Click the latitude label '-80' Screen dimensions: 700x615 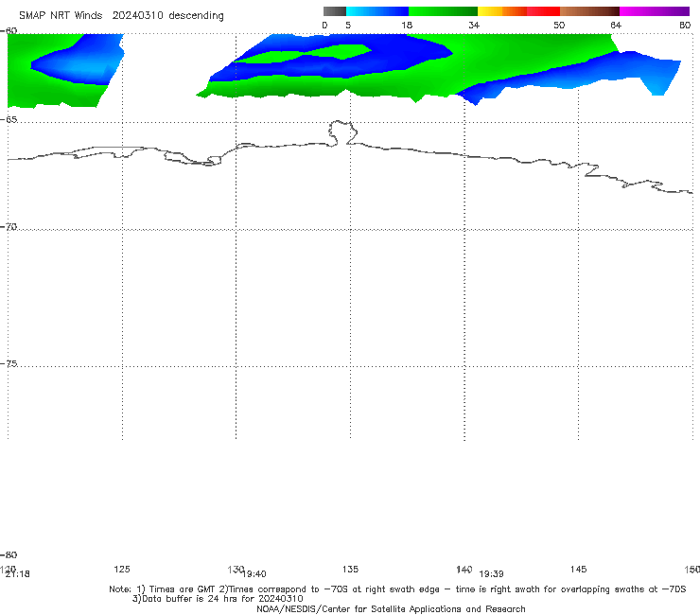pyautogui.click(x=9, y=555)
